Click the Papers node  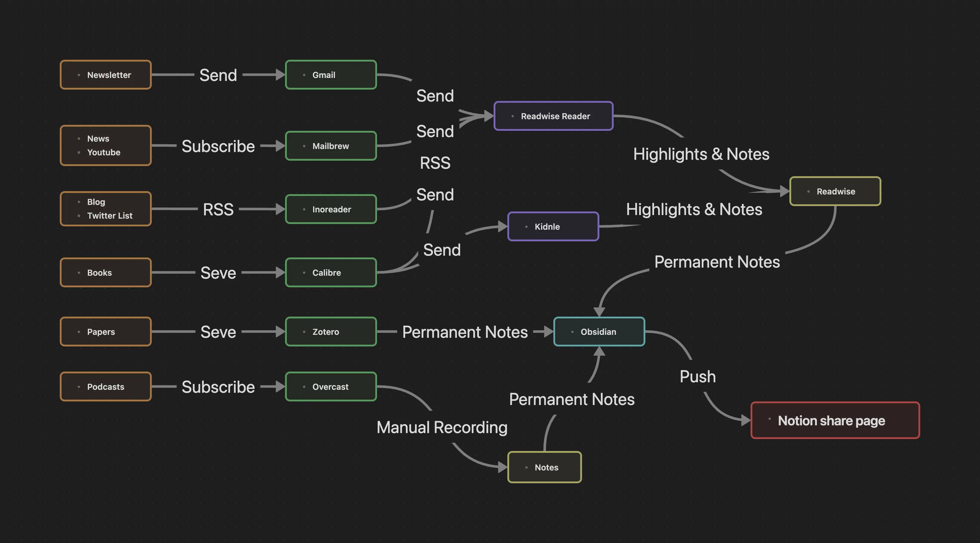tap(106, 332)
